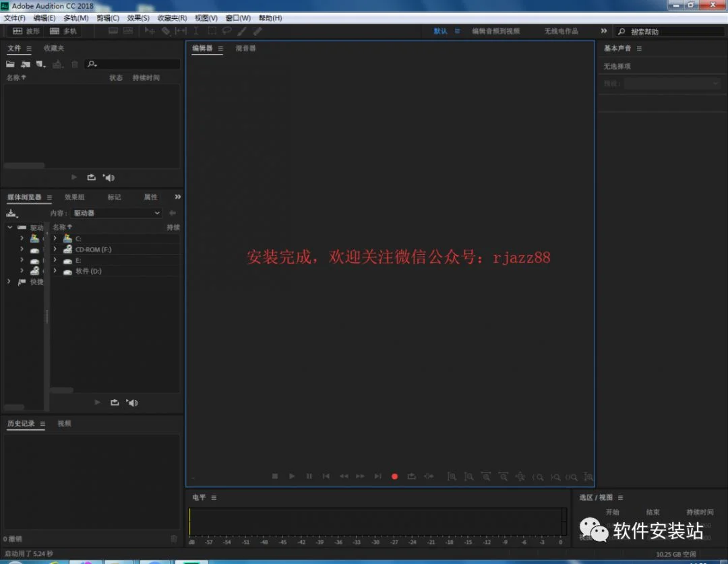The height and width of the screenshot is (564, 728).
Task: Collapse the 驱动 tree node
Action: (9, 227)
